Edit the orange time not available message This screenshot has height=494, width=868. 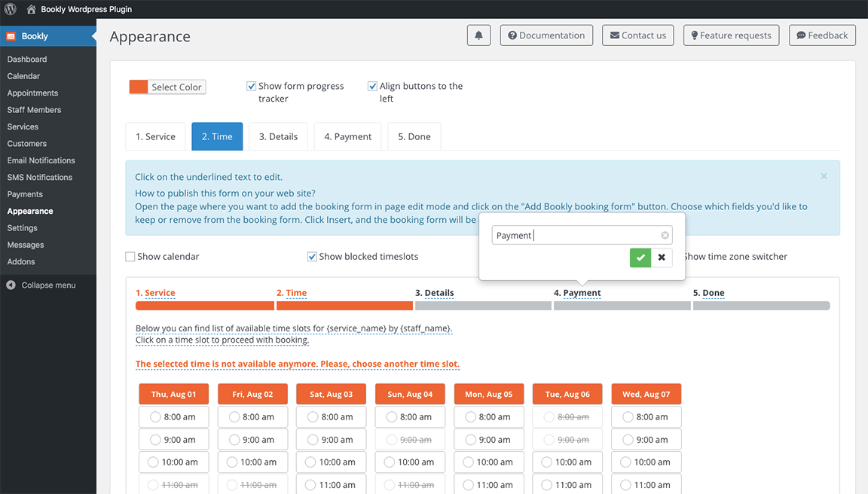click(x=298, y=364)
